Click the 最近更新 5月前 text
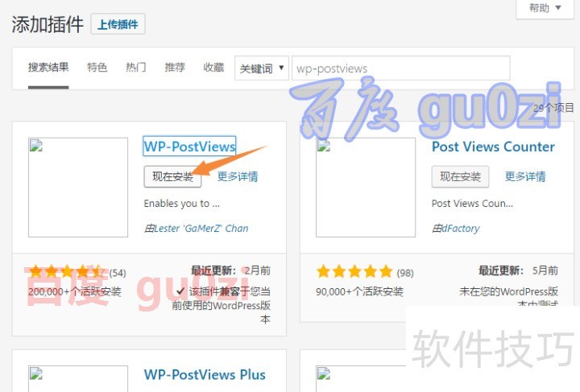This screenshot has width=580, height=392. pos(518,270)
